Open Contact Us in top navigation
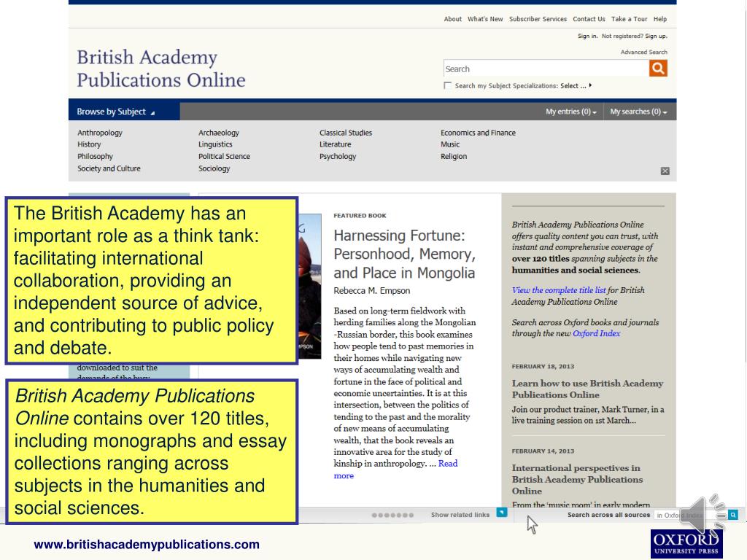This screenshot has width=747, height=560. point(589,19)
